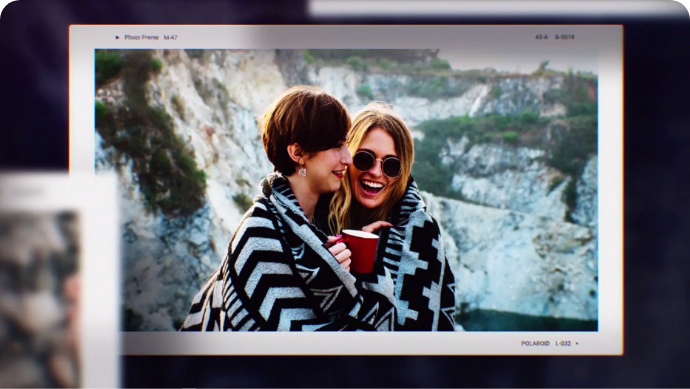
Task: Select the Photo Frame label text
Action: pyautogui.click(x=141, y=37)
